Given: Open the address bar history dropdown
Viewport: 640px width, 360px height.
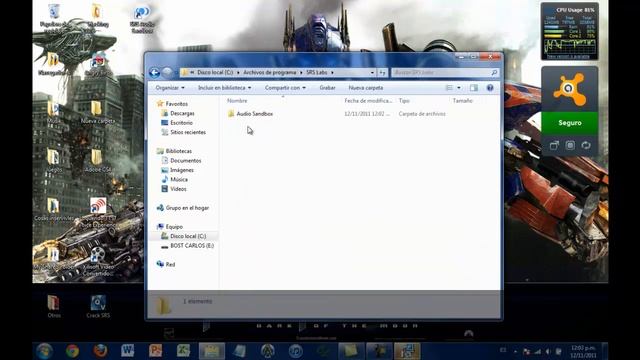Looking at the screenshot, I should [372, 73].
